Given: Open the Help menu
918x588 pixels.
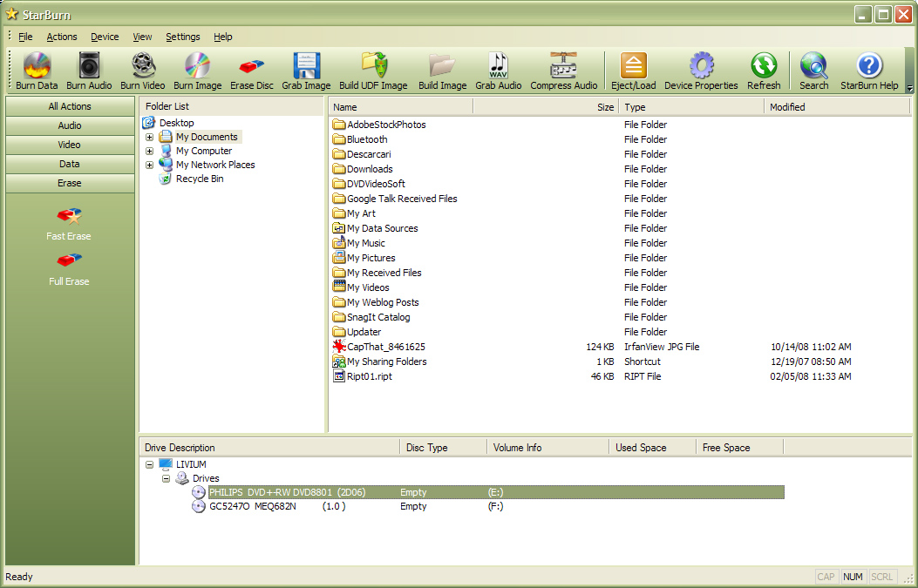Looking at the screenshot, I should click(223, 37).
